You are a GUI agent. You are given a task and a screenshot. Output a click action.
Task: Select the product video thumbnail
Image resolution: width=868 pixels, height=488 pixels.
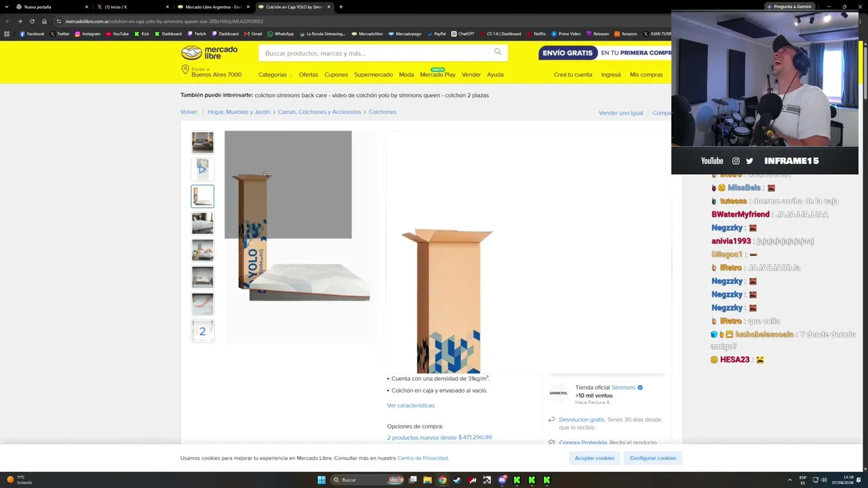(x=203, y=169)
